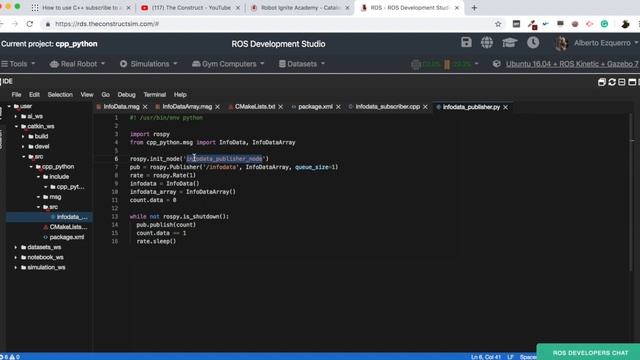
Task: Click the clock history icon
Action: click(533, 42)
